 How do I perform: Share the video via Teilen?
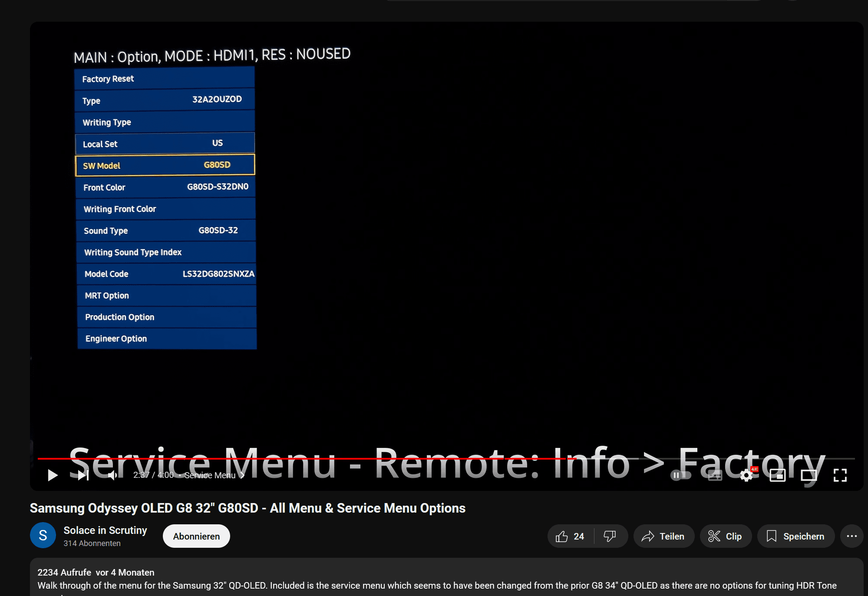click(x=663, y=536)
